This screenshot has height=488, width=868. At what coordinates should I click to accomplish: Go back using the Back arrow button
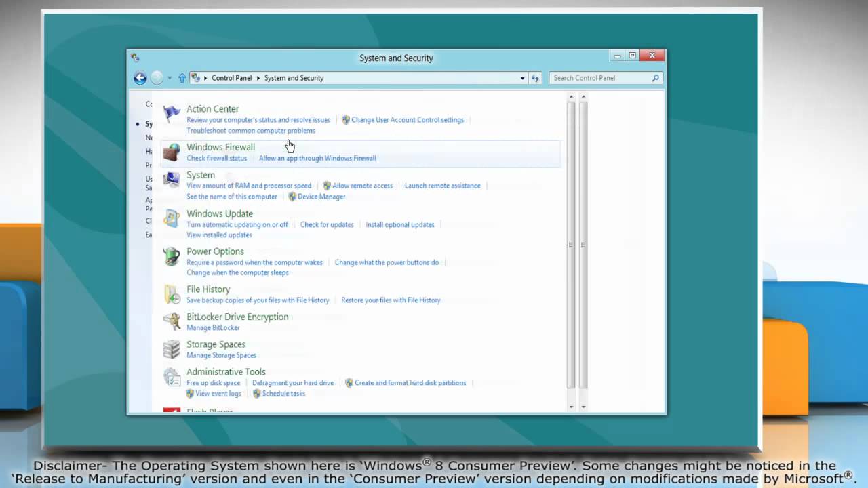pyautogui.click(x=140, y=78)
